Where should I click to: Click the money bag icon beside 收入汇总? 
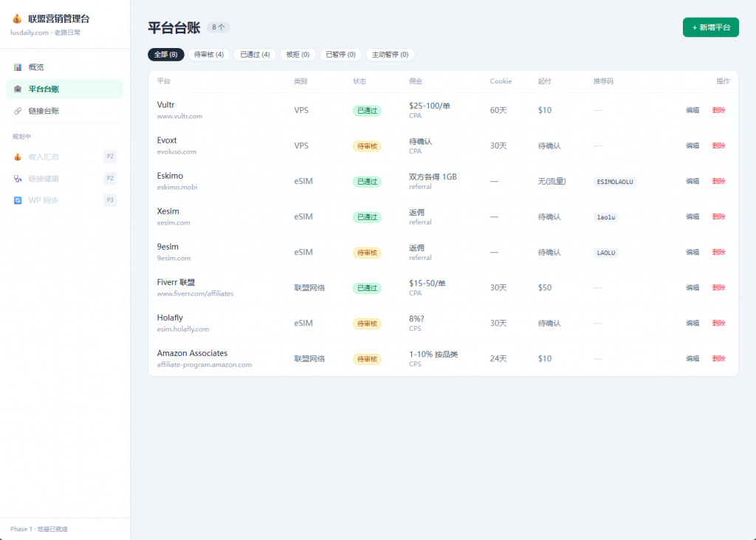[x=18, y=157]
